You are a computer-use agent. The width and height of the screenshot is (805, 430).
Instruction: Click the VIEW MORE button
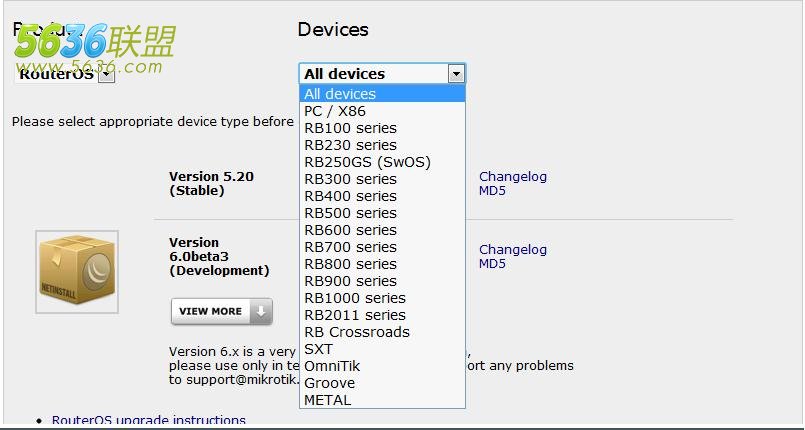point(222,311)
